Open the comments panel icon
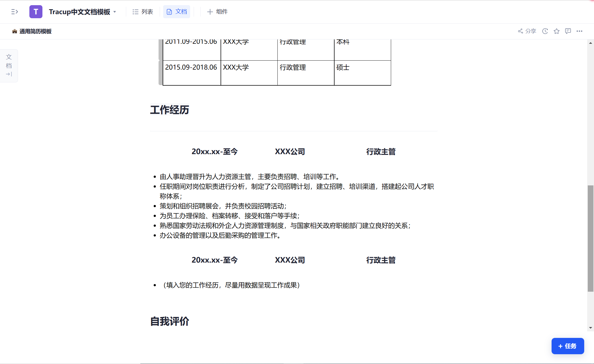This screenshot has height=364, width=594. pyautogui.click(x=568, y=31)
